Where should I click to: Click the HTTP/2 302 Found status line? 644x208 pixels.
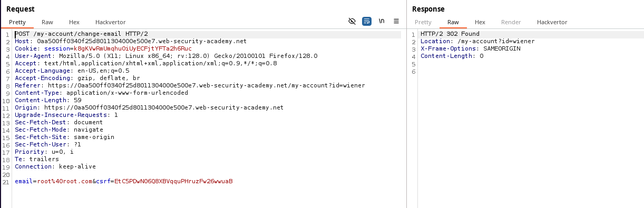tap(450, 34)
